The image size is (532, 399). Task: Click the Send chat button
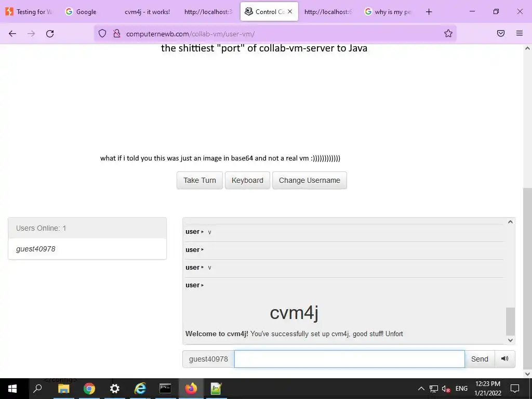[x=480, y=359]
